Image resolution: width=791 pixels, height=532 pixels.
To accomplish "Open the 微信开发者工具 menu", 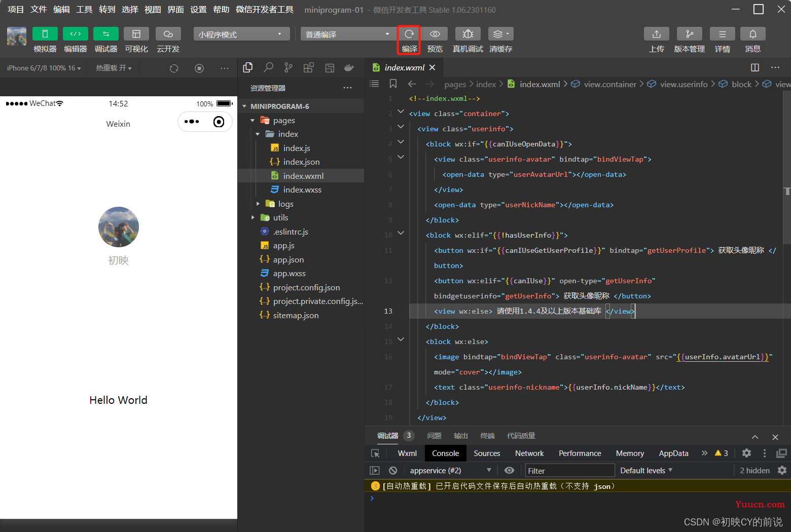I will (x=265, y=10).
